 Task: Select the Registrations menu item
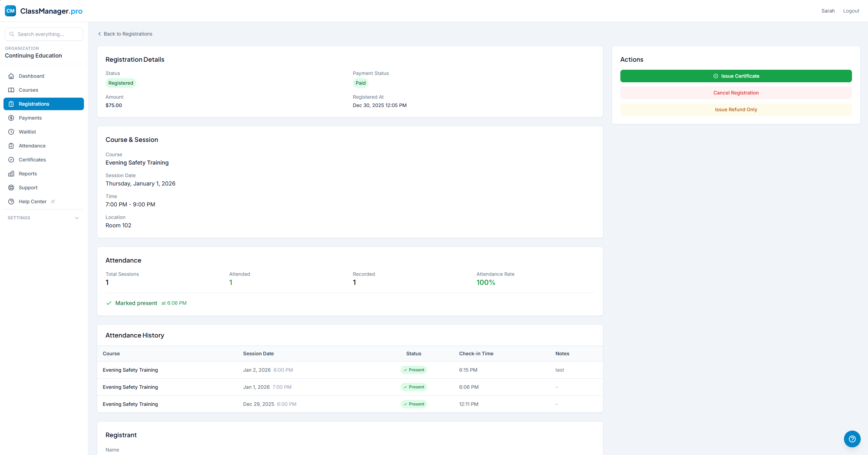(44, 104)
